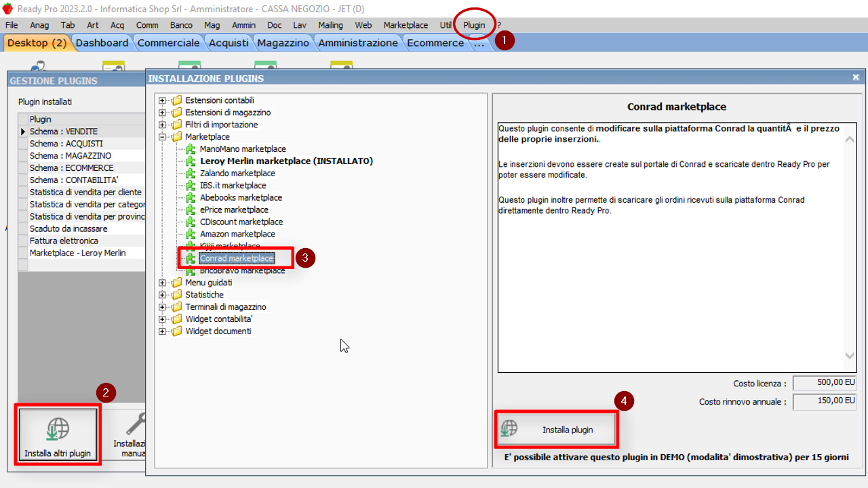
Task: Switch to the Ecommerce tab
Action: (435, 43)
